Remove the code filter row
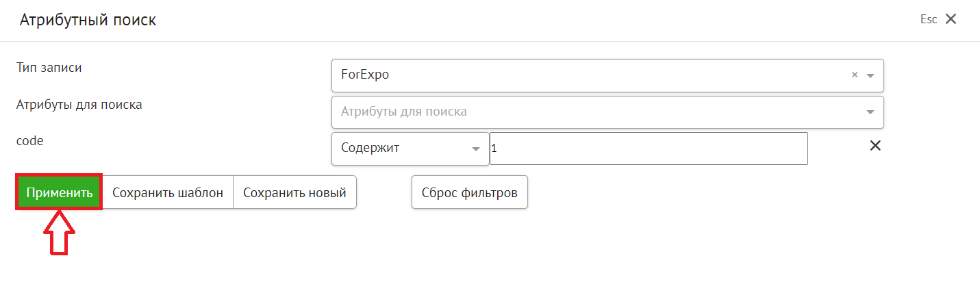The image size is (980, 295). tap(875, 146)
